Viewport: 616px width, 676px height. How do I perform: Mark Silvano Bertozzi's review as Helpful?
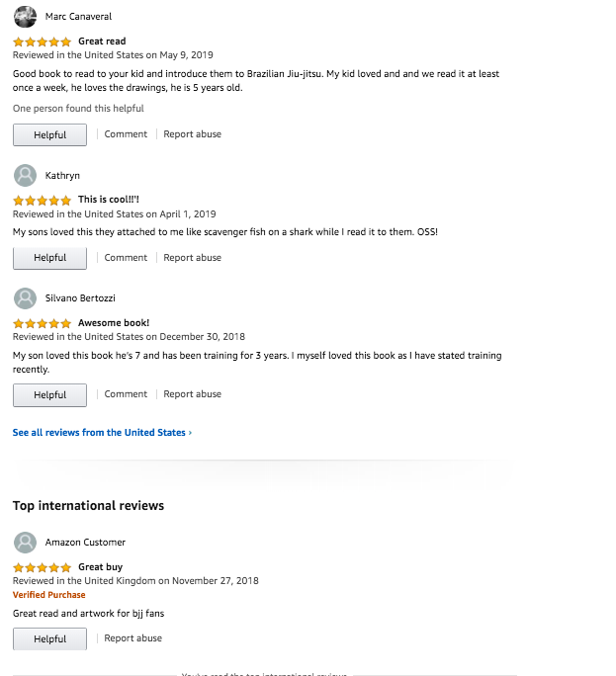(49, 395)
